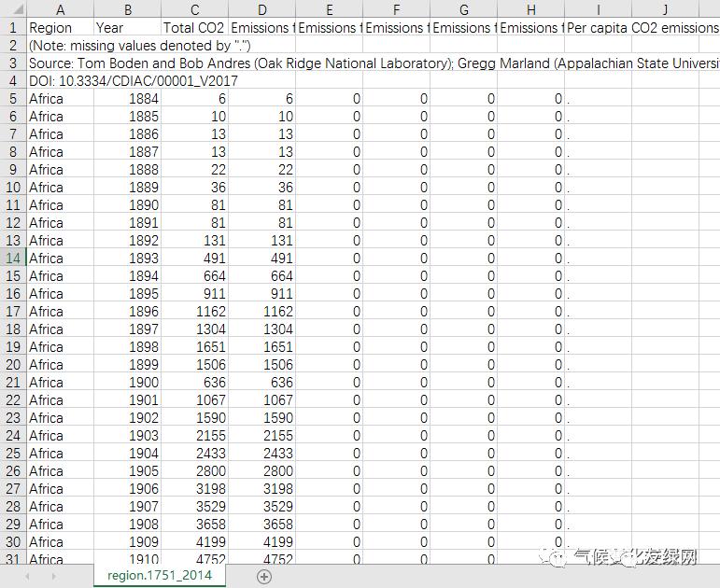
Task: Select Total CO2 value 2800 in column C
Action: (x=194, y=471)
